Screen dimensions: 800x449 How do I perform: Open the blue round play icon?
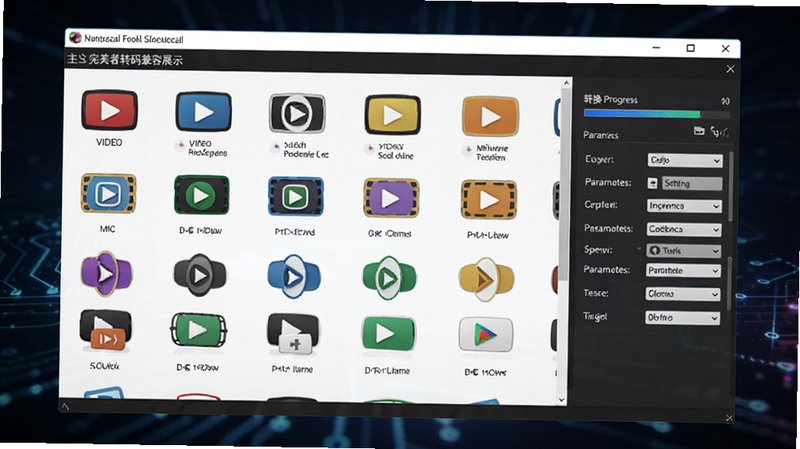tap(294, 277)
